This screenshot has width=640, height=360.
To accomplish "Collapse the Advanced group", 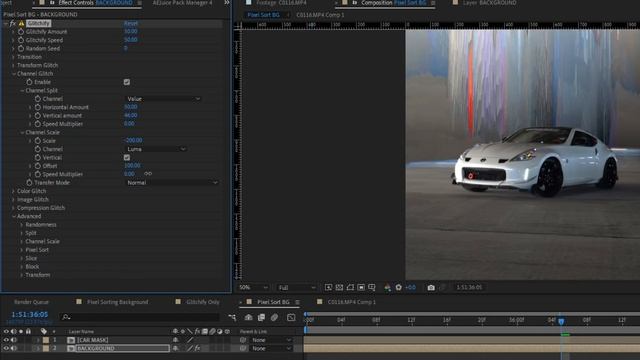I will pos(13,216).
